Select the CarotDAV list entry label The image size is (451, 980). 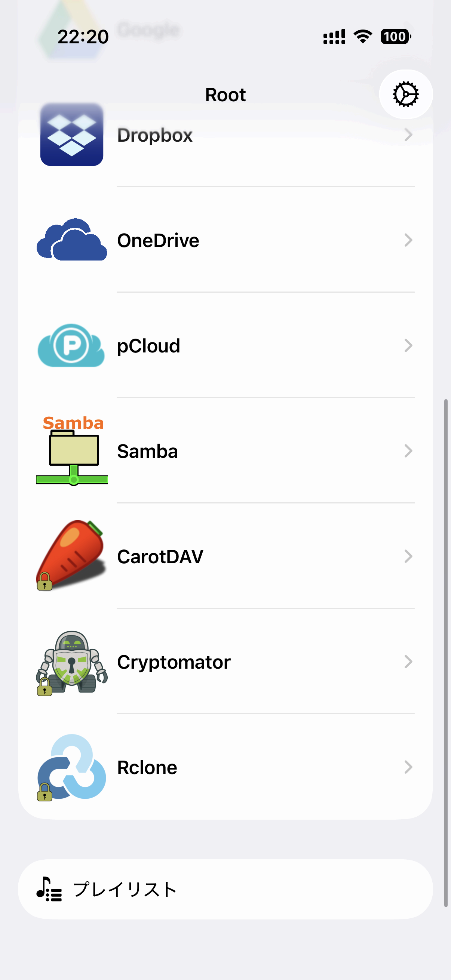[160, 557]
